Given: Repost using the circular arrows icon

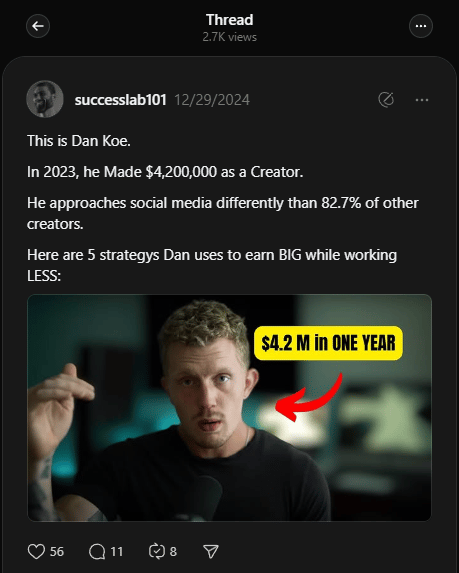Looking at the screenshot, I should tap(157, 551).
